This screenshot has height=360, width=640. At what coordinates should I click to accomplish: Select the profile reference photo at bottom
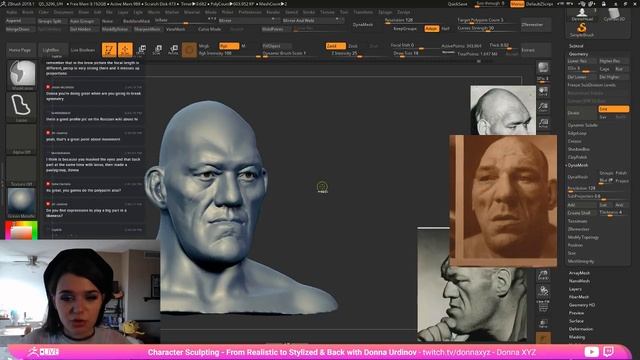[472, 304]
